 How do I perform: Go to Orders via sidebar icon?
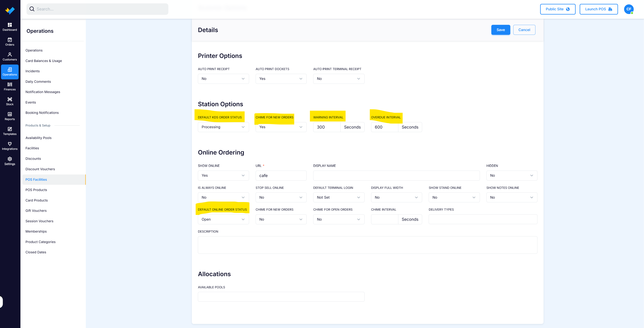click(10, 42)
